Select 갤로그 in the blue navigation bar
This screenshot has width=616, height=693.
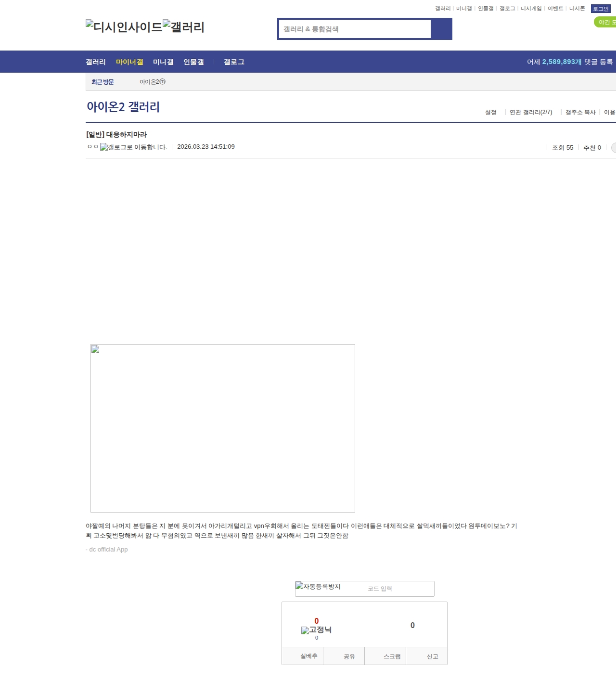[x=234, y=62]
